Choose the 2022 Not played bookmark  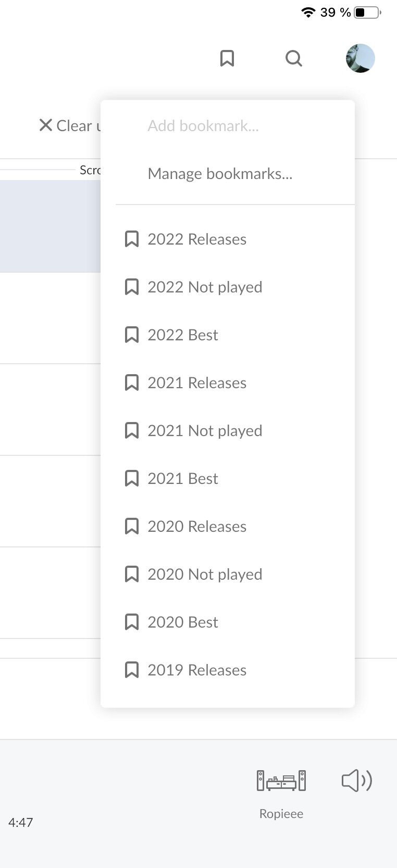[205, 287]
